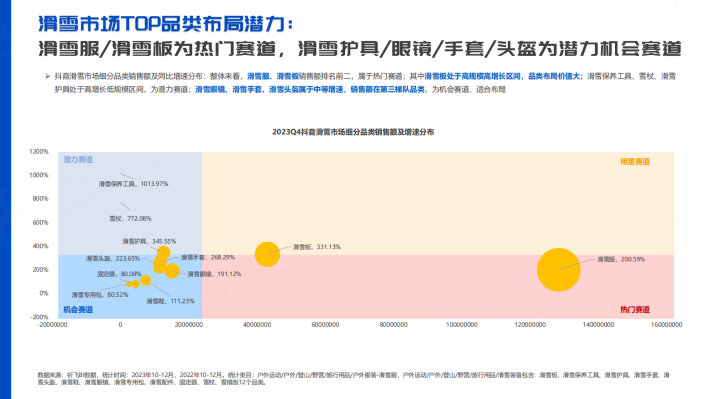Click the 滑雪保养工具 1013.97% label
The image size is (710, 399).
coord(133,184)
